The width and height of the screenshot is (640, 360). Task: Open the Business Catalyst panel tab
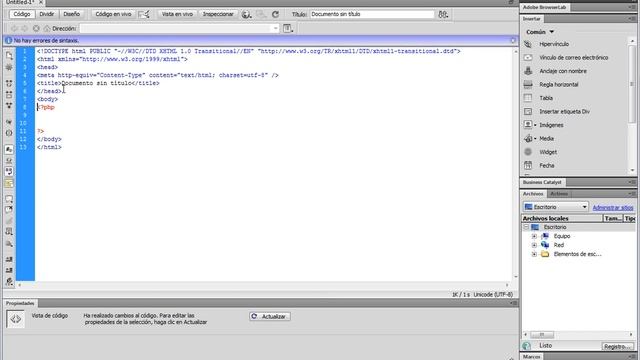coord(542,182)
